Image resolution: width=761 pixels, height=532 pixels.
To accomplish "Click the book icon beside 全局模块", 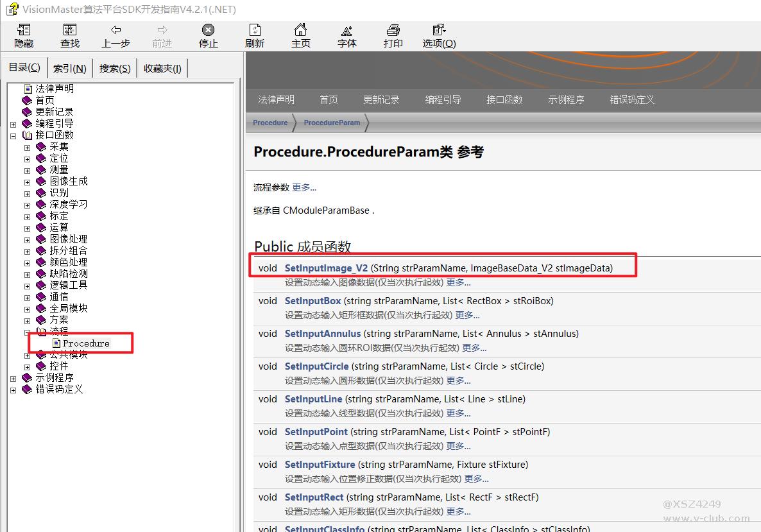I will point(41,308).
